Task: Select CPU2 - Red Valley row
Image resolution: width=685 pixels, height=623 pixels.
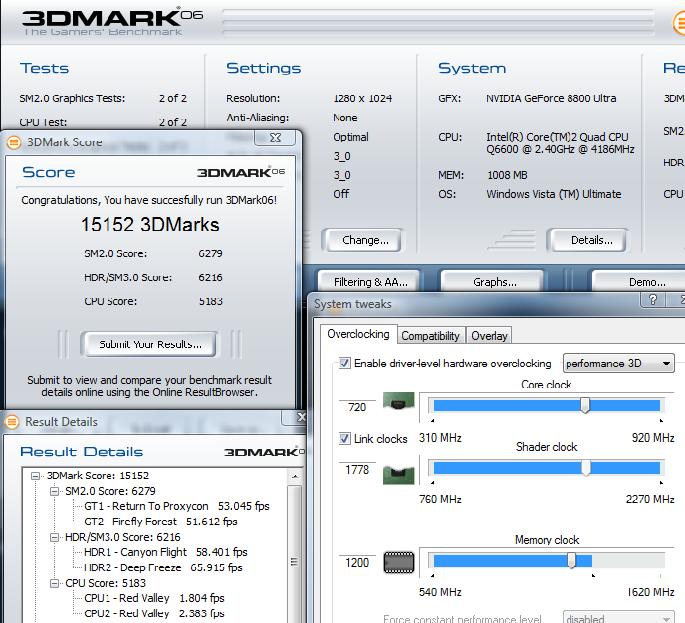Action: tap(154, 613)
